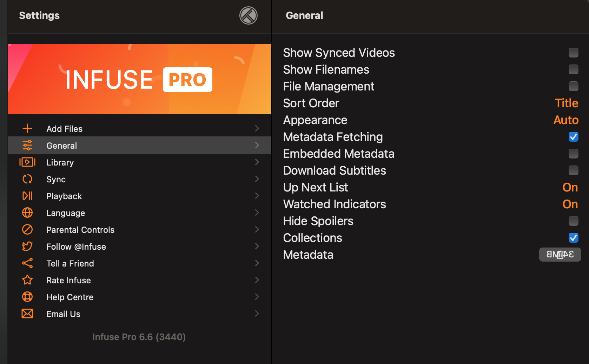Toggle the Hide Spoilers checkbox

click(573, 221)
